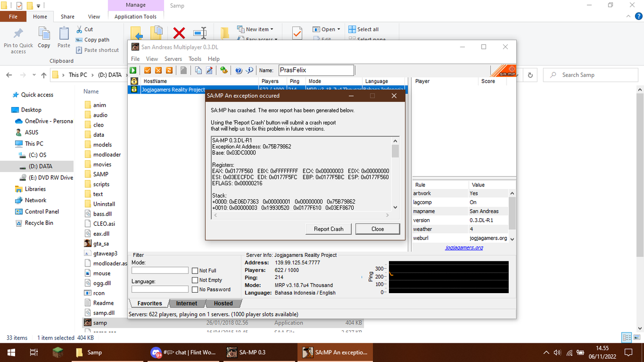This screenshot has width=644, height=362.
Task: Open the notification center icon
Action: click(x=628, y=352)
